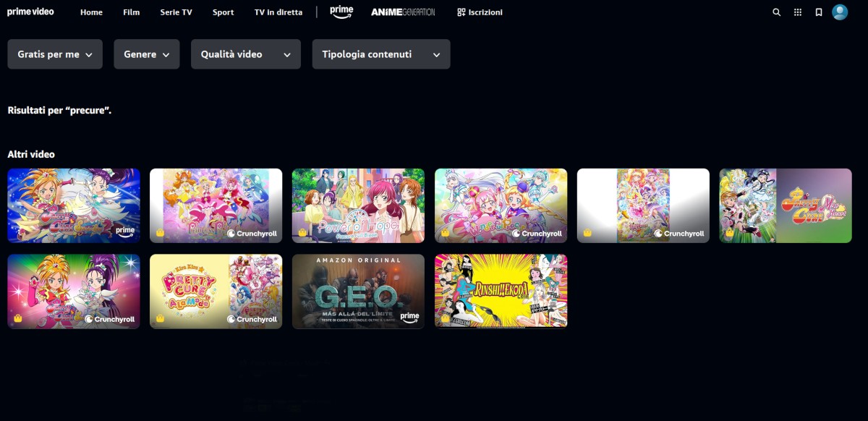Image resolution: width=868 pixels, height=421 pixels.
Task: Open the apps grid icon in header
Action: (x=798, y=12)
